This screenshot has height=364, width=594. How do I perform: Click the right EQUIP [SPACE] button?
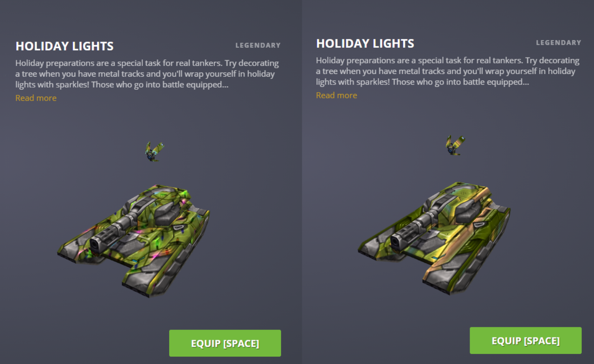[526, 340]
